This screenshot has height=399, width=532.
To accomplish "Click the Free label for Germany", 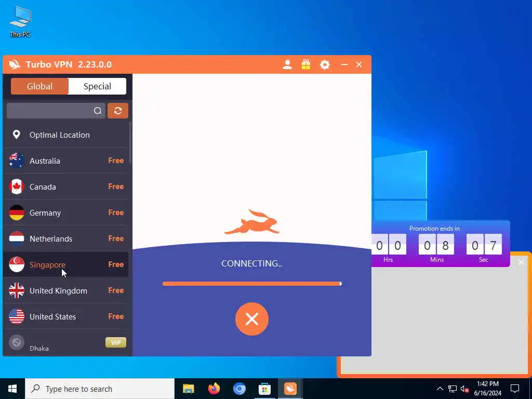I will click(116, 212).
